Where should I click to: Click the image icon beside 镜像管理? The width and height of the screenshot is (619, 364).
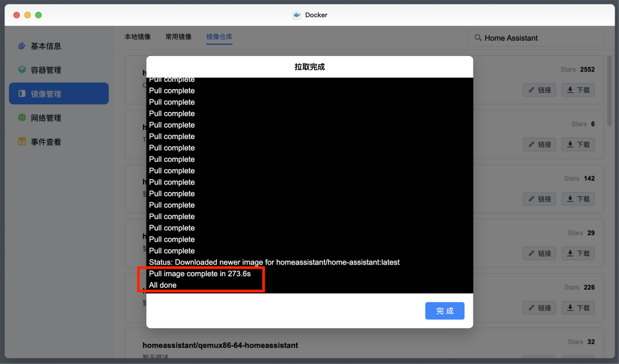(x=22, y=94)
